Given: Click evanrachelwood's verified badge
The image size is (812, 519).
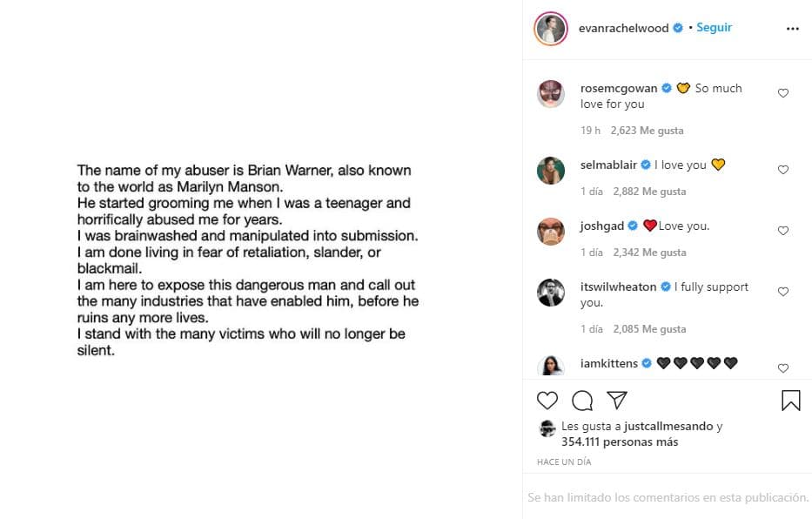Looking at the screenshot, I should click(x=677, y=27).
